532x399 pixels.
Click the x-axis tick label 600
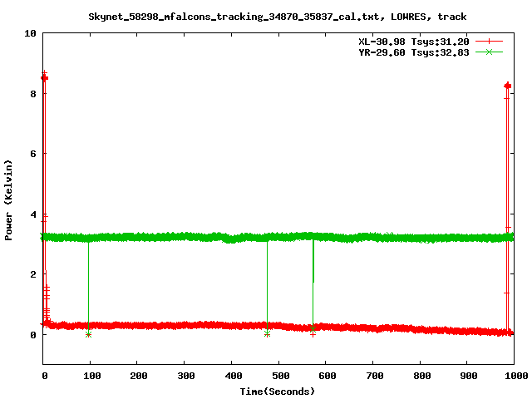pos(327,376)
